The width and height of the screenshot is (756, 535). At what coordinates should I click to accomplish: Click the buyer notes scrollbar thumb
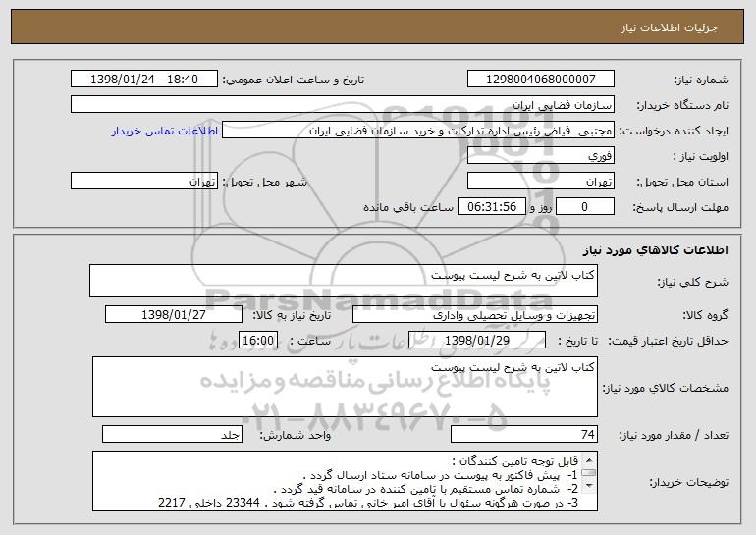(x=588, y=473)
